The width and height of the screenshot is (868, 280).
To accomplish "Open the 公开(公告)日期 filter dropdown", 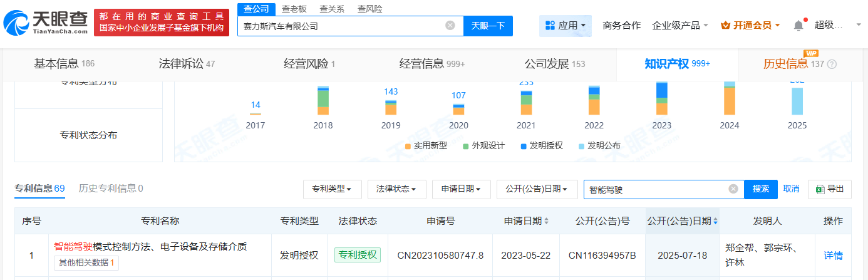I will point(537,189).
